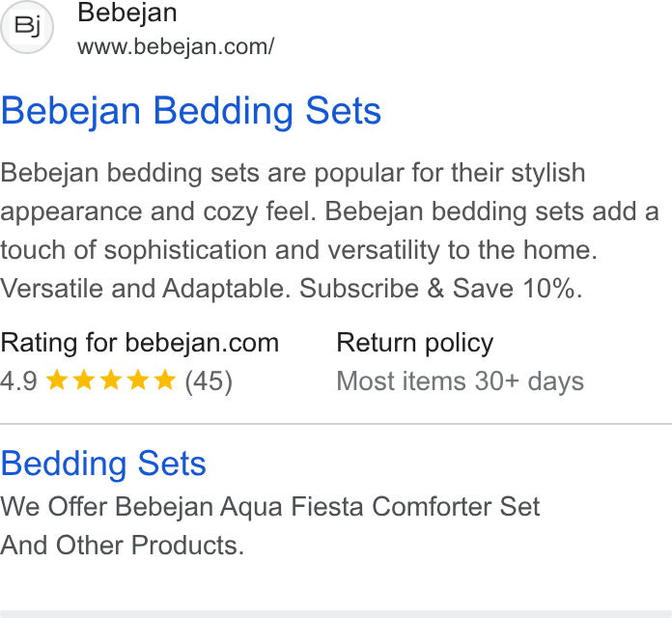Click the Aqua Fiesta Comforter Set text

(x=379, y=507)
